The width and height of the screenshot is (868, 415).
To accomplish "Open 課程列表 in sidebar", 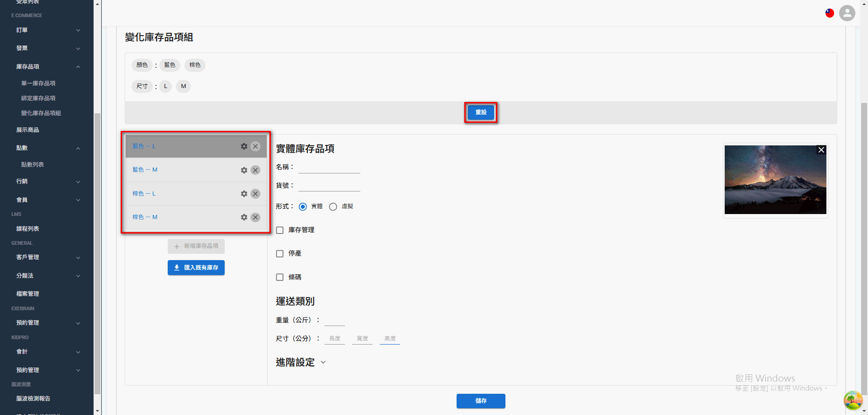I will click(28, 229).
